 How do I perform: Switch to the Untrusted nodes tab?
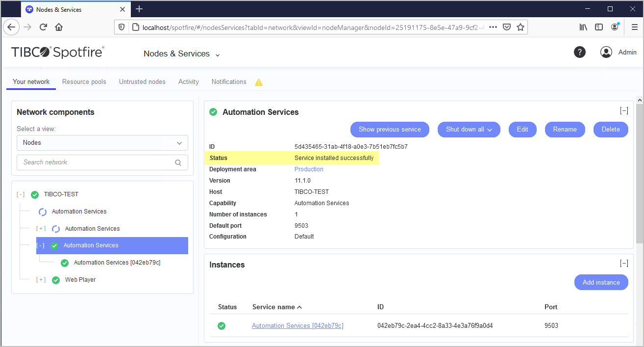coord(142,82)
